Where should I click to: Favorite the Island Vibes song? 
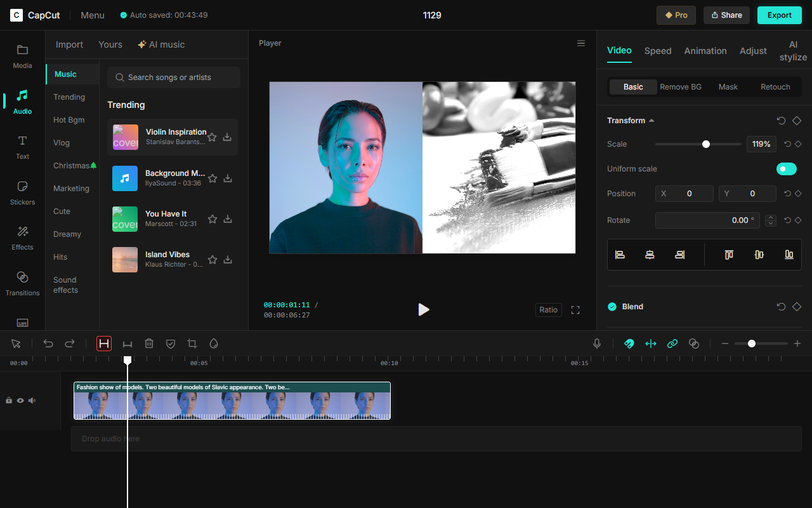click(x=213, y=260)
